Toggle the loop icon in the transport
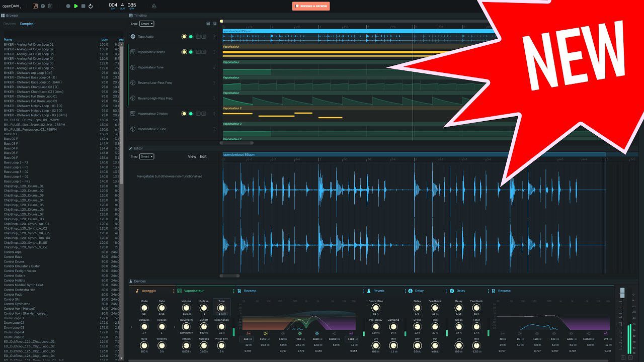The height and width of the screenshot is (362, 644). [91, 6]
